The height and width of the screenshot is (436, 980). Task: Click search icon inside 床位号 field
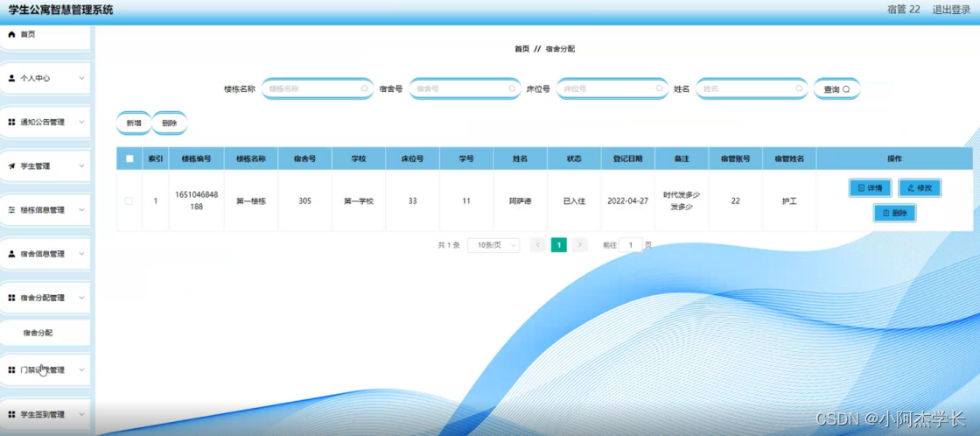660,88
